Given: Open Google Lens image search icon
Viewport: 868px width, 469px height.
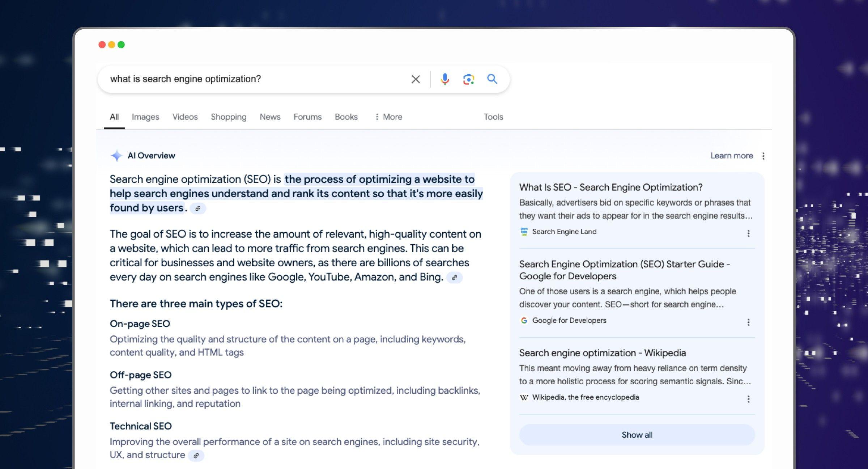Looking at the screenshot, I should (468, 79).
